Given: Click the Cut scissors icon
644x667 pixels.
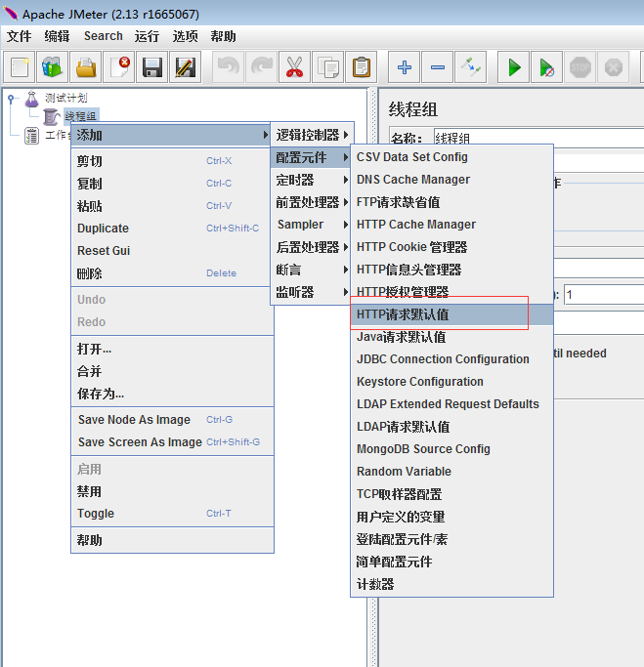Looking at the screenshot, I should pos(293,67).
